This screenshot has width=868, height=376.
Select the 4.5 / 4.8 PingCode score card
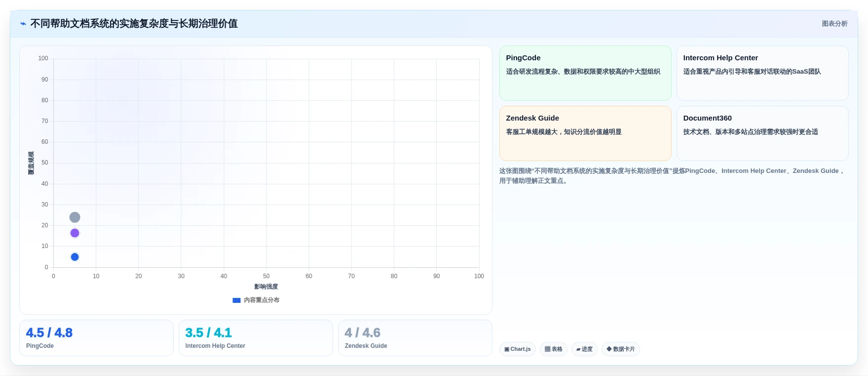(96, 338)
